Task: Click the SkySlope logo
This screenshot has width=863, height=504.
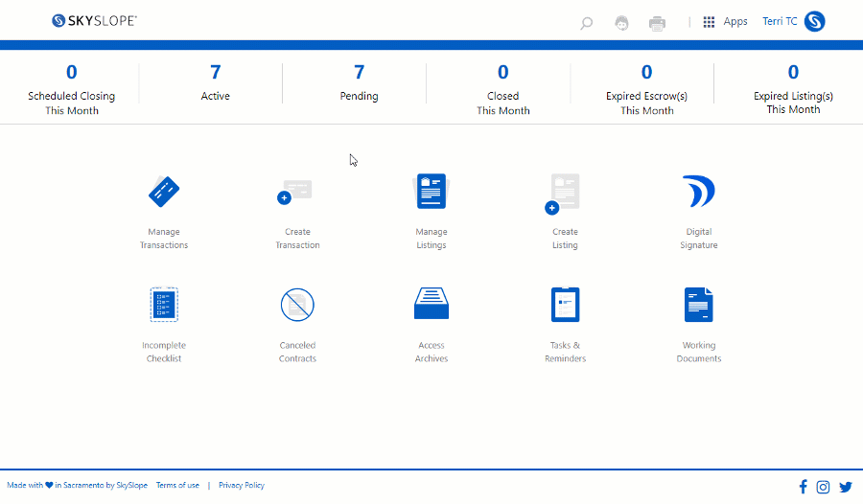Action: click(94, 21)
